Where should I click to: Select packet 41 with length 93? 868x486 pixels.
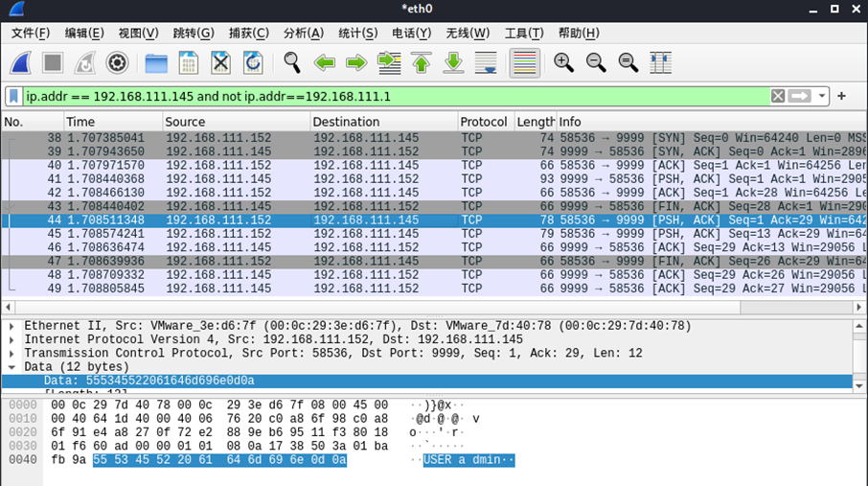coord(434,179)
